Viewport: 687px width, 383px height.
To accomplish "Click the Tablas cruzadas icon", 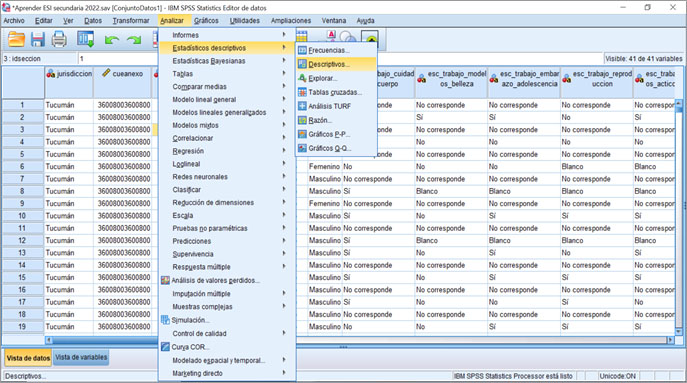I will pos(302,92).
